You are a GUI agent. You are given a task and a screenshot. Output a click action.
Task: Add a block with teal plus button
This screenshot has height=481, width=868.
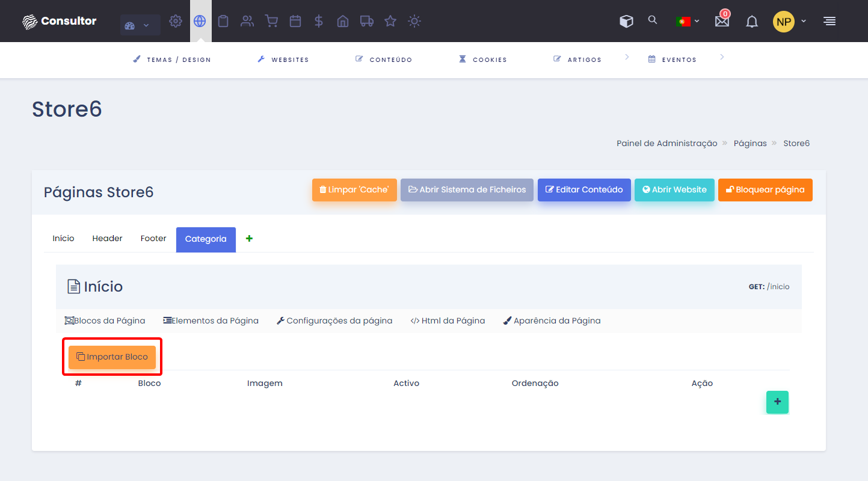pos(777,402)
